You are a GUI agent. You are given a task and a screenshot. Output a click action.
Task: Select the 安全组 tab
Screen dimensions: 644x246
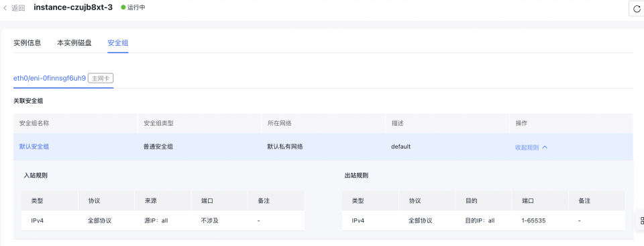pos(118,43)
